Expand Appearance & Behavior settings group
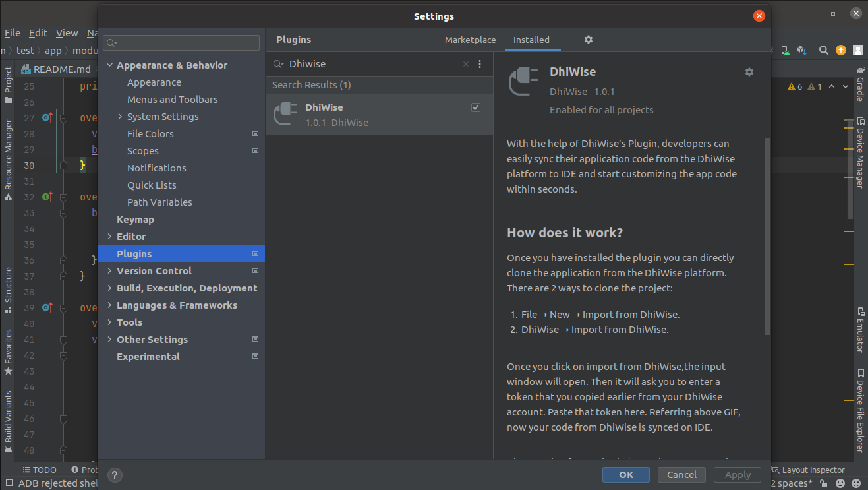This screenshot has height=490, width=868. click(x=110, y=65)
